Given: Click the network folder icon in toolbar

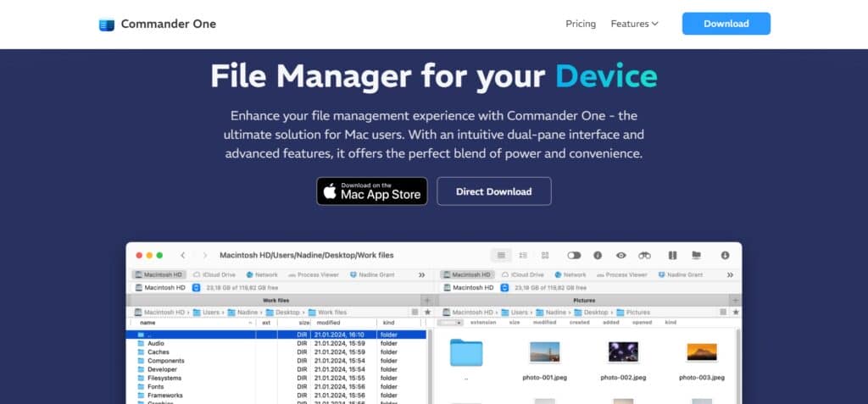Looking at the screenshot, I should 696,255.
